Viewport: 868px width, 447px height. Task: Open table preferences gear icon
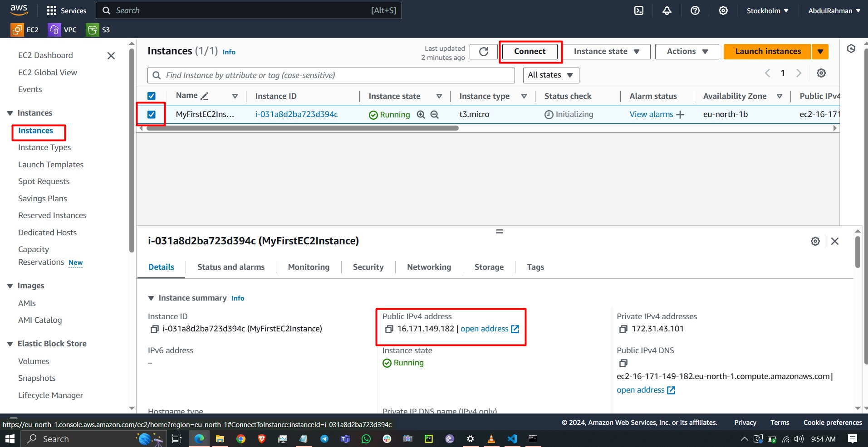(821, 73)
